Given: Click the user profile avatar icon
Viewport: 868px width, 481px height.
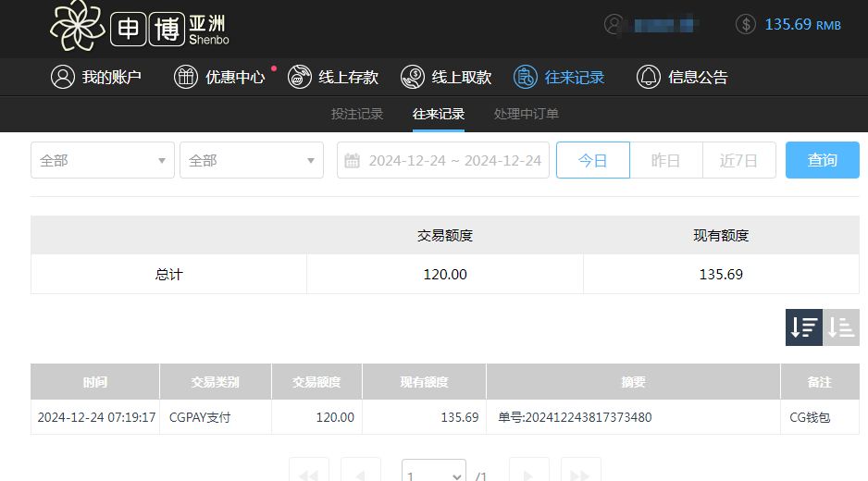Looking at the screenshot, I should 614,25.
